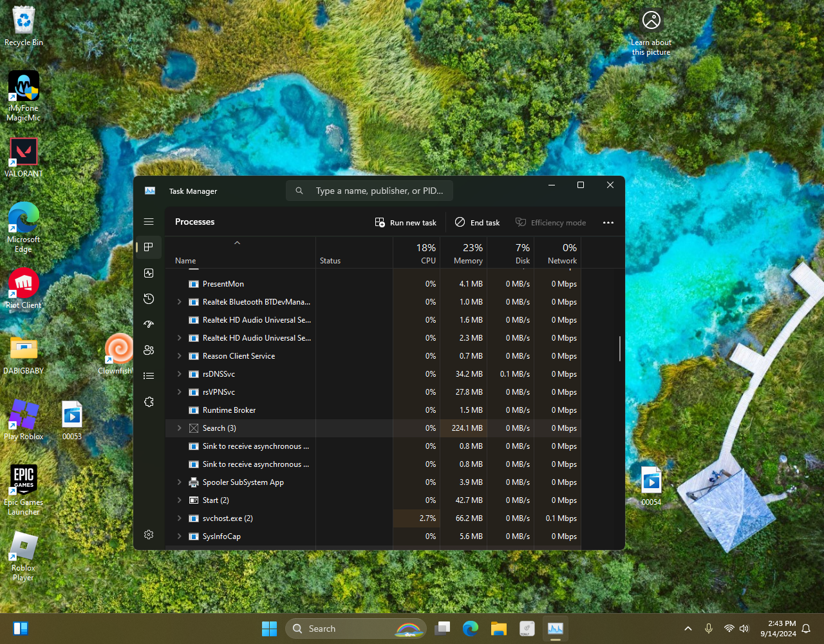Expand svchost.exe (2) process group
Screen dimensions: 824x644
pyautogui.click(x=180, y=518)
